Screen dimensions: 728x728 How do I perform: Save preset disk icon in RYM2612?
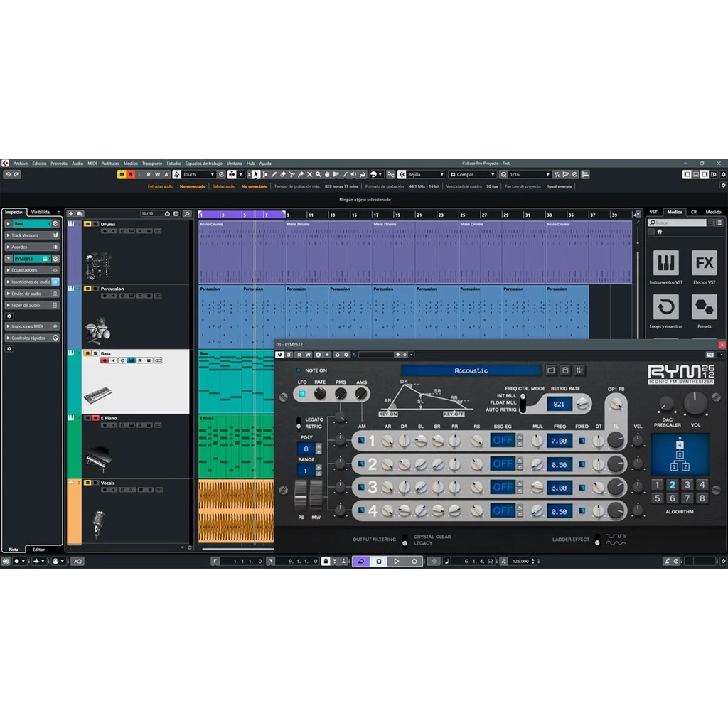pyautogui.click(x=565, y=370)
